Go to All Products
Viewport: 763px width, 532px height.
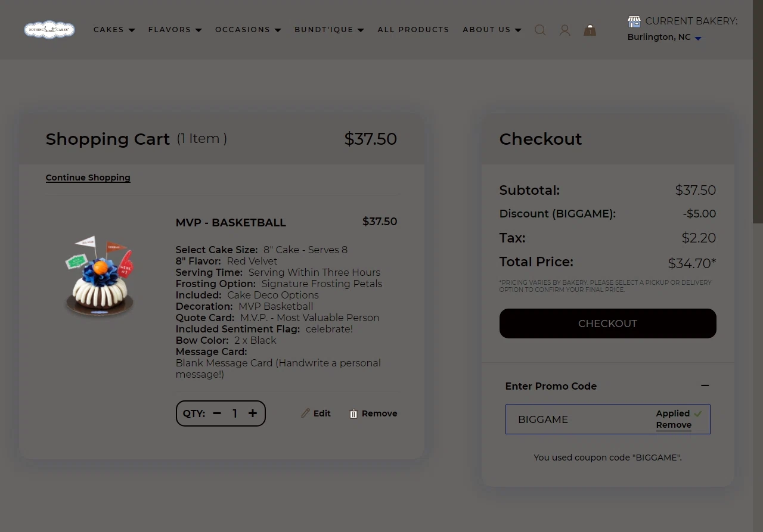point(413,30)
